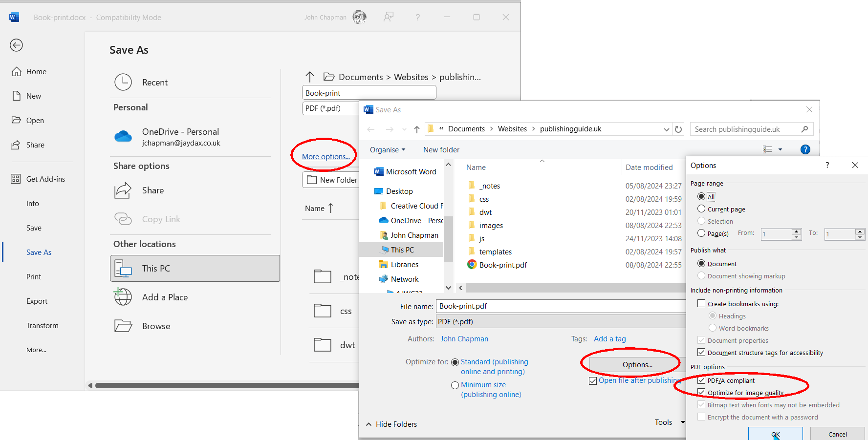Open the Organise dropdown menu
Viewport: 868px width, 440px height.
pyautogui.click(x=387, y=150)
